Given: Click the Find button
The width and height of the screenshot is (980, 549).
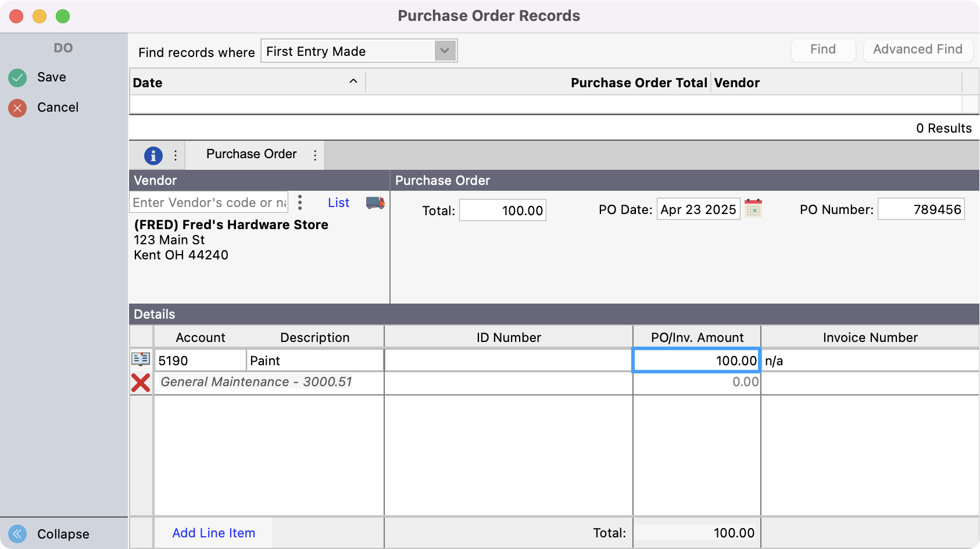Looking at the screenshot, I should coord(822,50).
